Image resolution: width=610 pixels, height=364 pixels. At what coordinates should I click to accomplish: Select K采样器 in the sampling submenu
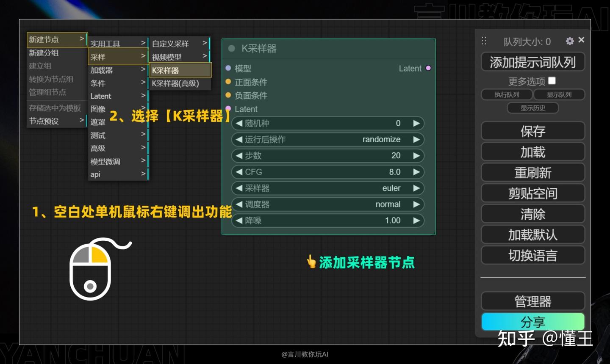point(180,70)
